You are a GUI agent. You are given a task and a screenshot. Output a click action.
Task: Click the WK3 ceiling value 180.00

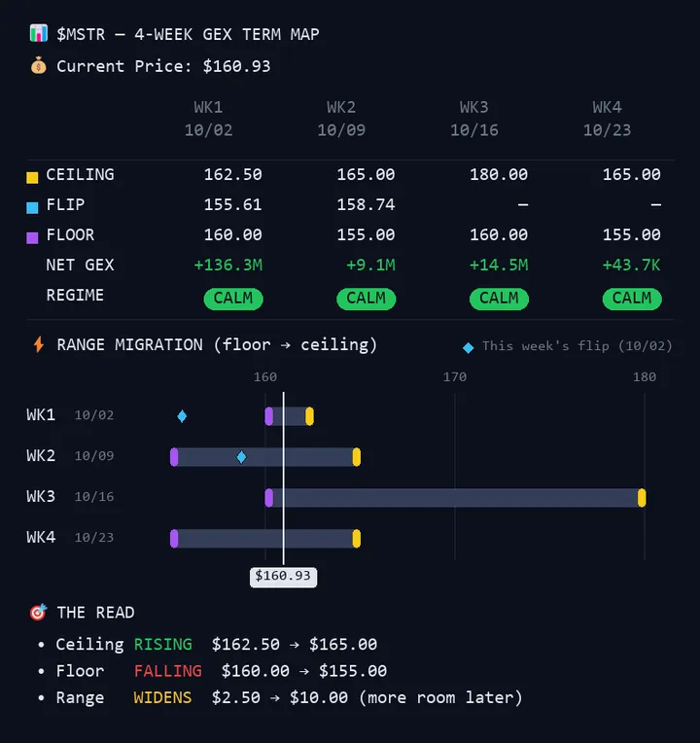[499, 174]
